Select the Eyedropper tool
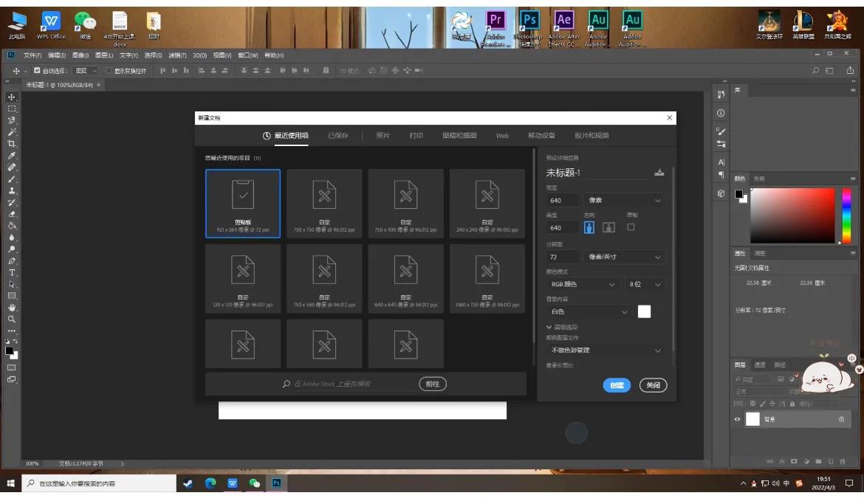864x504 pixels. (12, 156)
